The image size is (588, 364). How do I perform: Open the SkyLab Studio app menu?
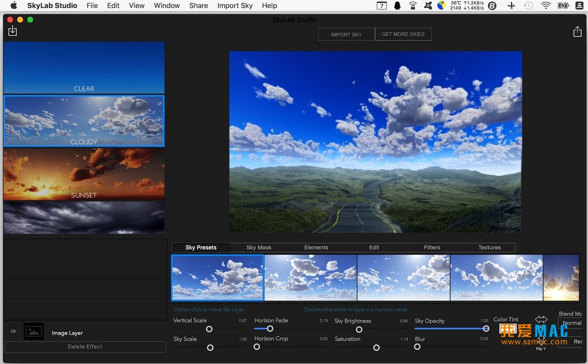[x=52, y=5]
